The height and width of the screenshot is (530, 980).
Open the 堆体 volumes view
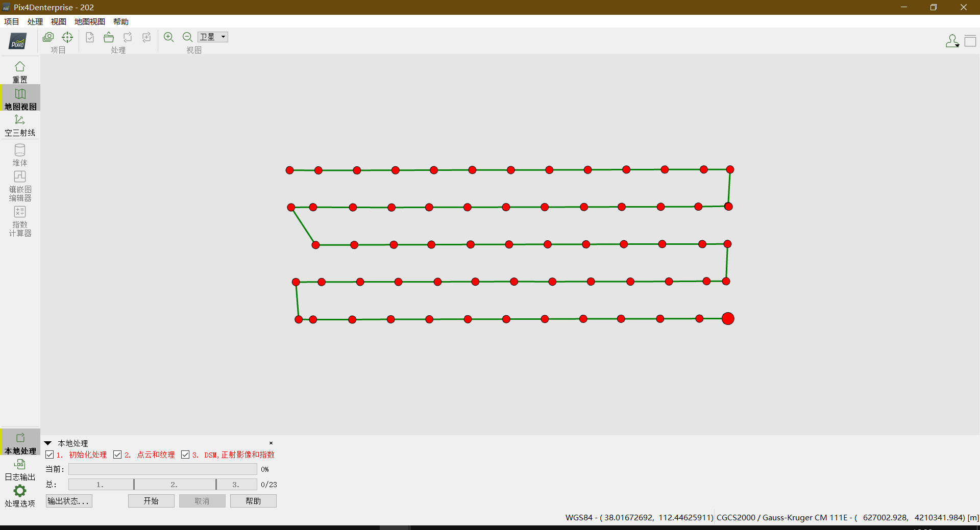click(x=20, y=155)
